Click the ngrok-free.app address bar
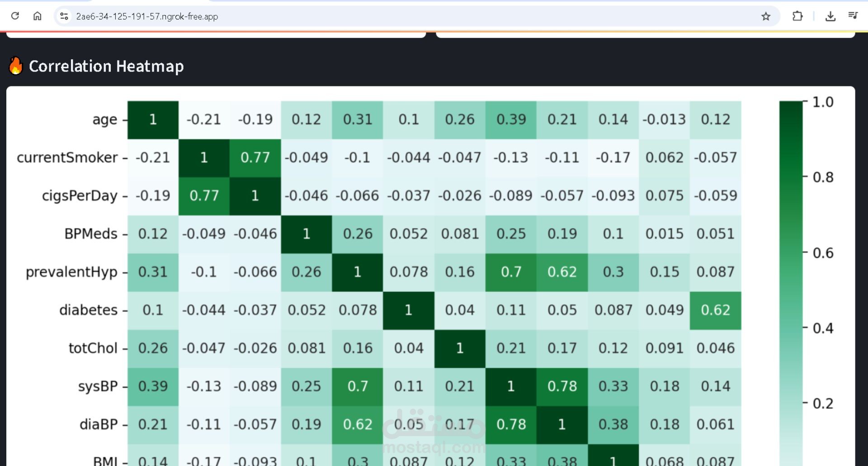The height and width of the screenshot is (466, 868). click(x=416, y=16)
